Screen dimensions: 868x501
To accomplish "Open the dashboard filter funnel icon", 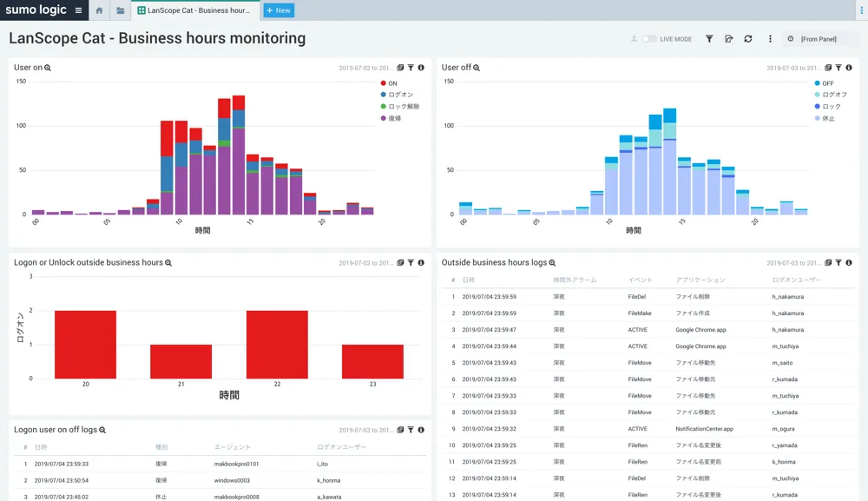I will [x=709, y=39].
